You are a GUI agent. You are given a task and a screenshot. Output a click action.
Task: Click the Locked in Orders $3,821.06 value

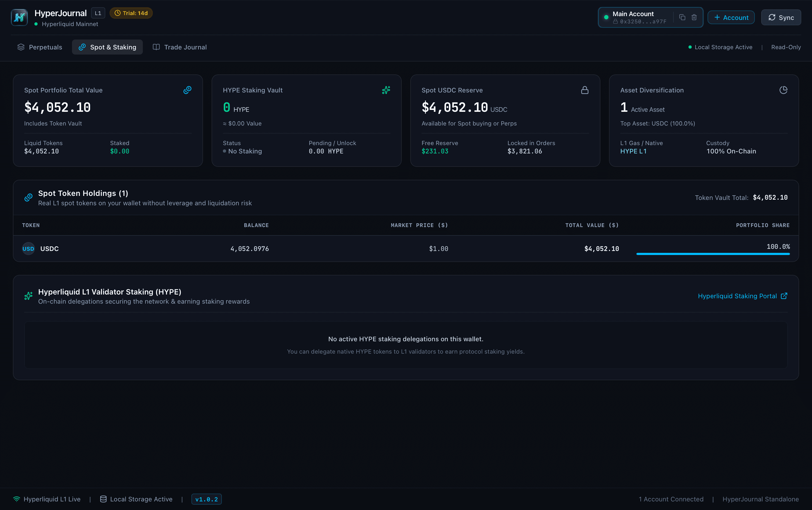click(525, 151)
